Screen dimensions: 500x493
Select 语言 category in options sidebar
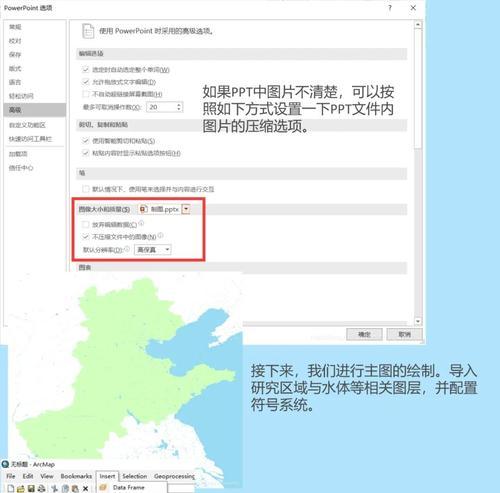pos(15,82)
